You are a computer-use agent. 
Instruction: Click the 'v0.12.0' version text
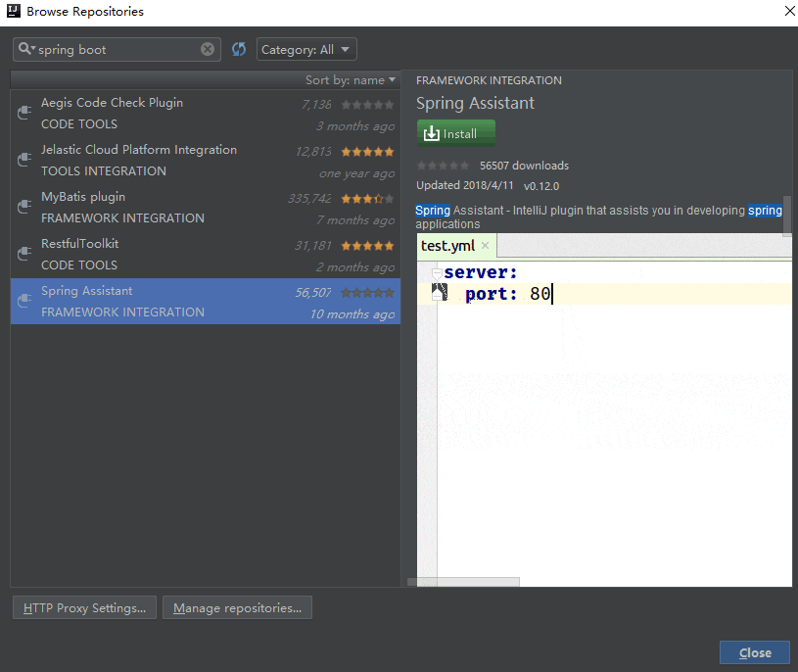pyautogui.click(x=541, y=186)
